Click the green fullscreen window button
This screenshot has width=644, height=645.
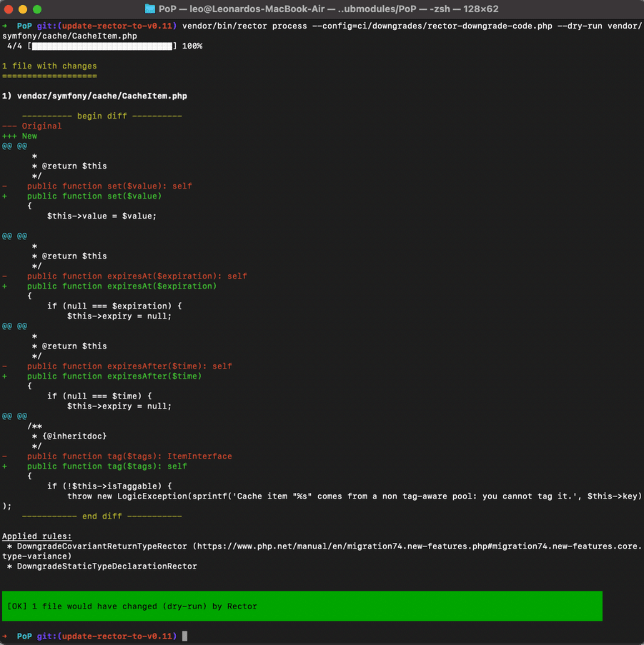point(37,9)
